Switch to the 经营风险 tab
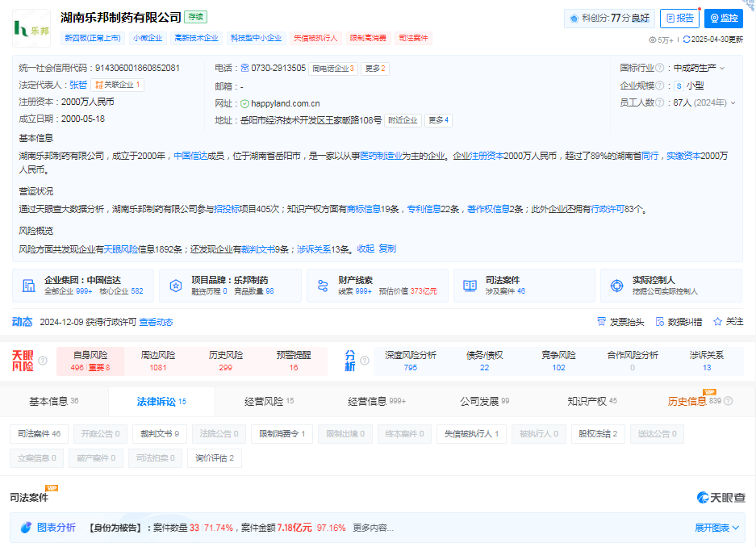 [269, 402]
